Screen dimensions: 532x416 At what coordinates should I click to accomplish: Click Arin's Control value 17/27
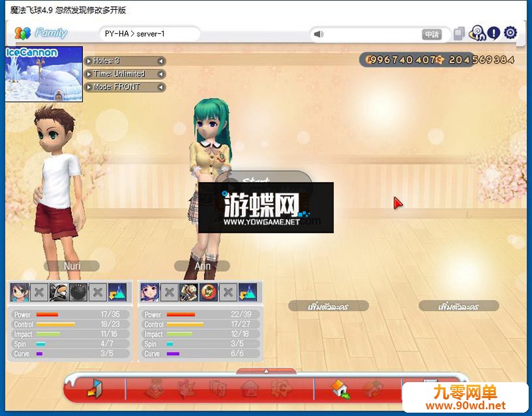pos(241,324)
